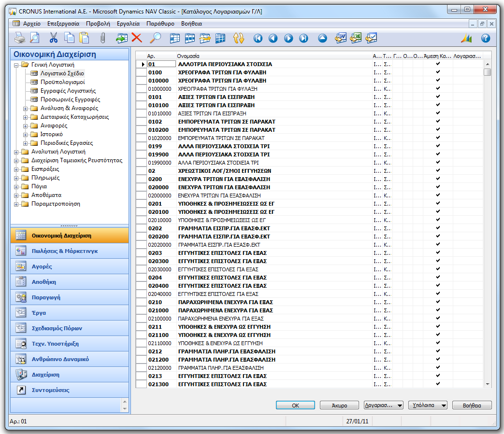Click the list scrollbar up arrow

487,64
